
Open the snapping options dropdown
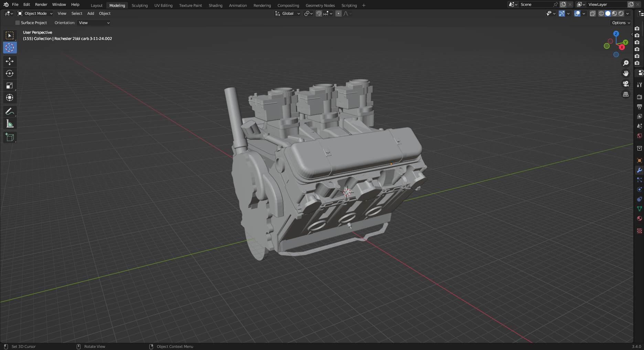[328, 13]
